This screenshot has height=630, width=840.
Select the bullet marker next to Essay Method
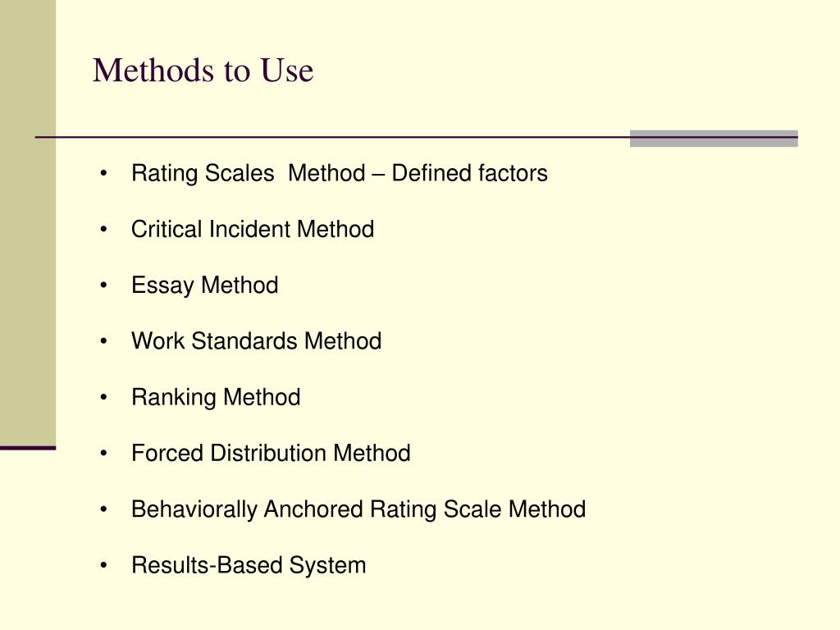tap(104, 286)
